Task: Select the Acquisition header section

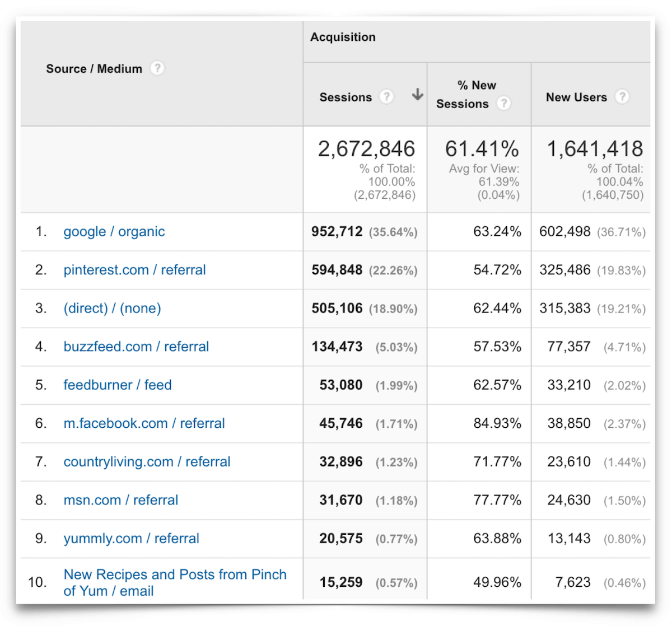Action: tap(343, 37)
